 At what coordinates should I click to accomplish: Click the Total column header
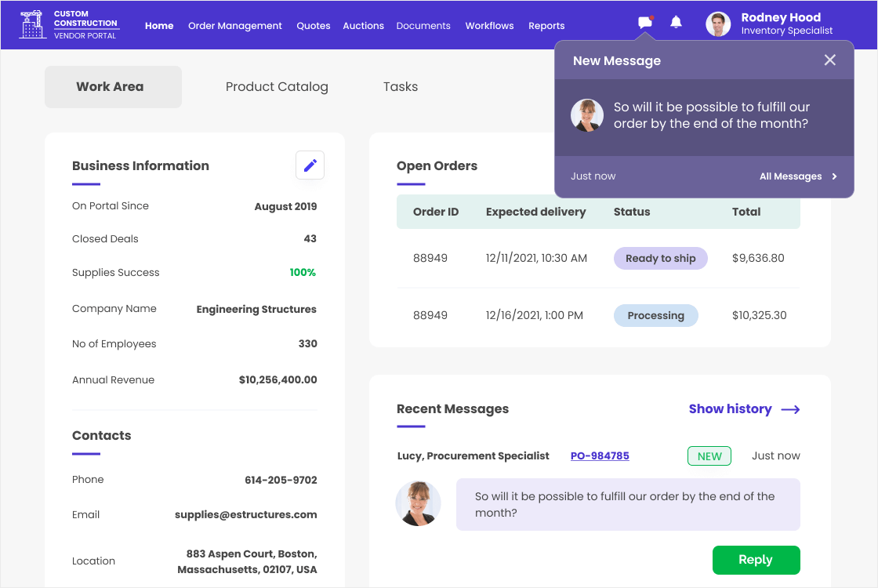tap(746, 212)
